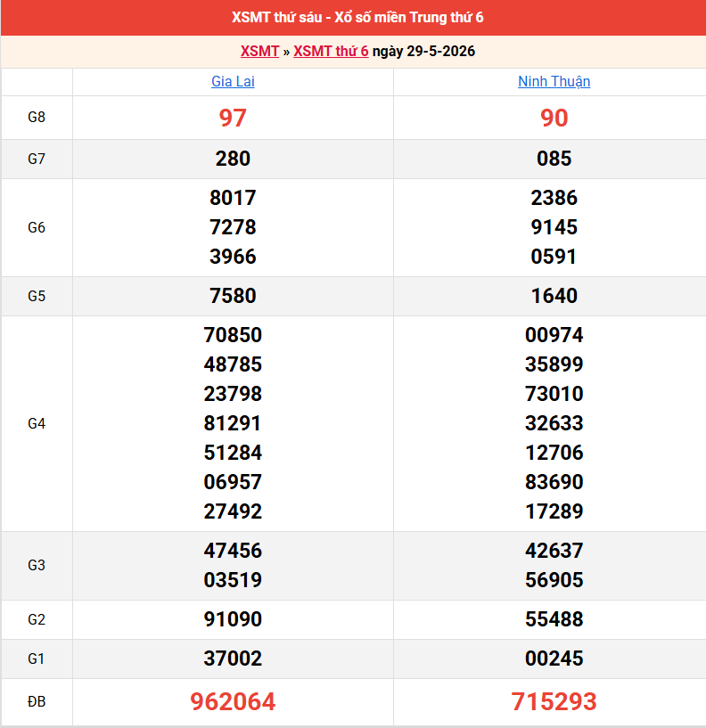Click the G1 row label

(x=37, y=658)
